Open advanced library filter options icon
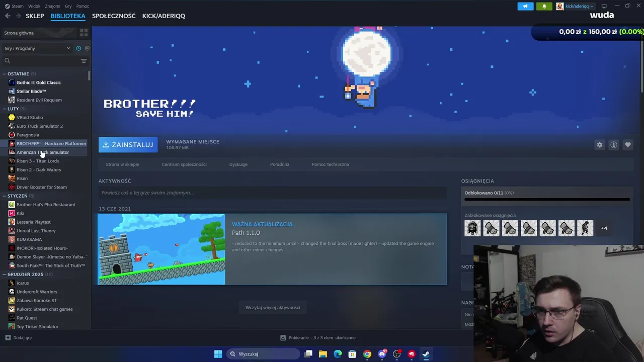644x362 pixels. coord(84,61)
